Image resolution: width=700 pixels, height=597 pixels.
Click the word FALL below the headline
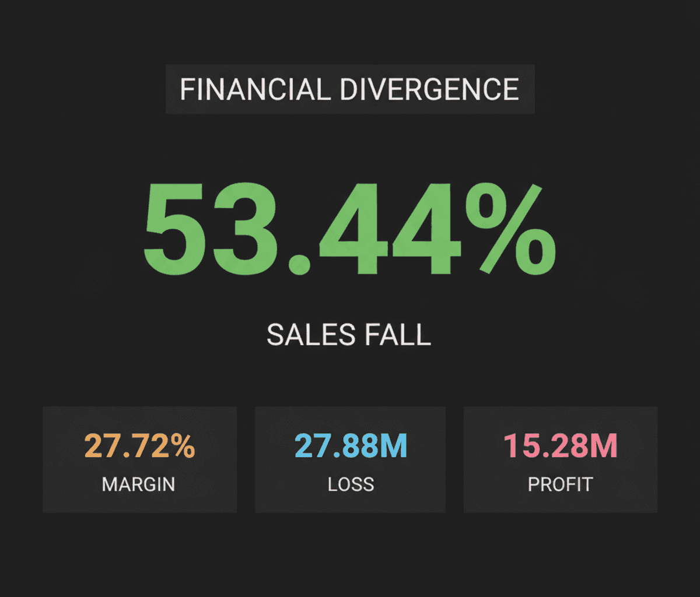pos(398,335)
